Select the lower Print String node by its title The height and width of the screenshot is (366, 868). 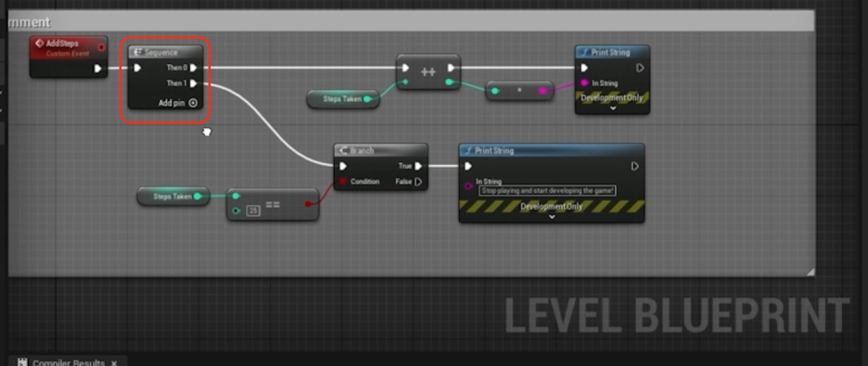pos(494,150)
